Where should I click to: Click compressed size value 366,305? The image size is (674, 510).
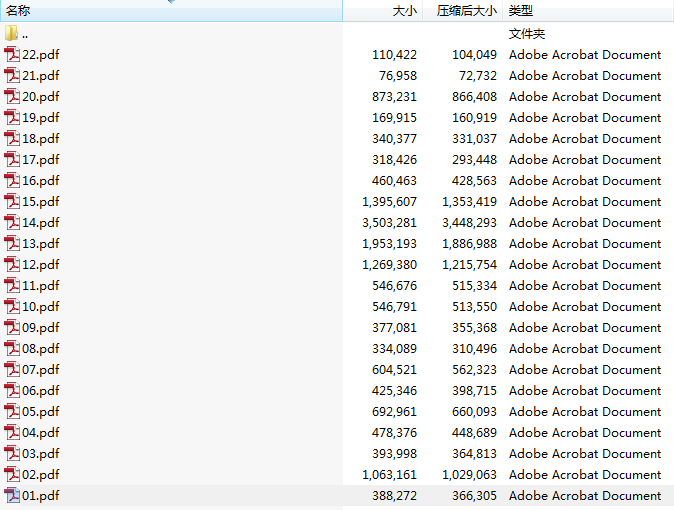tap(475, 496)
